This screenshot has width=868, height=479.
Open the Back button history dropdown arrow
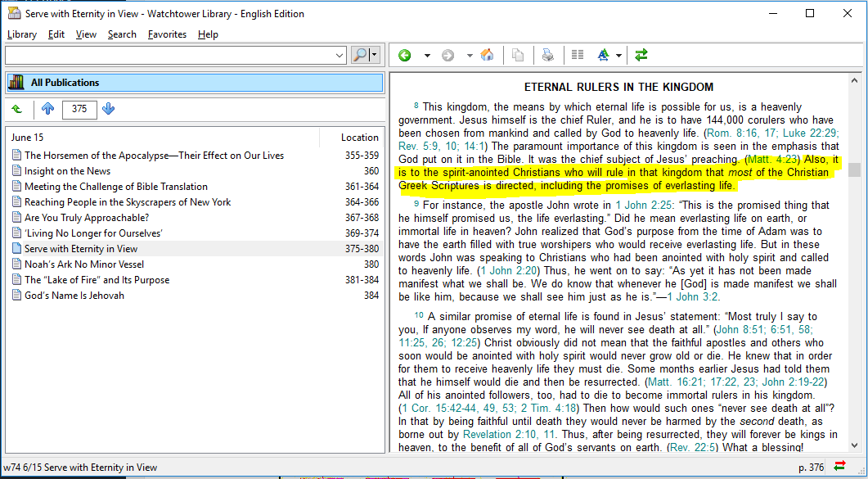click(x=427, y=55)
